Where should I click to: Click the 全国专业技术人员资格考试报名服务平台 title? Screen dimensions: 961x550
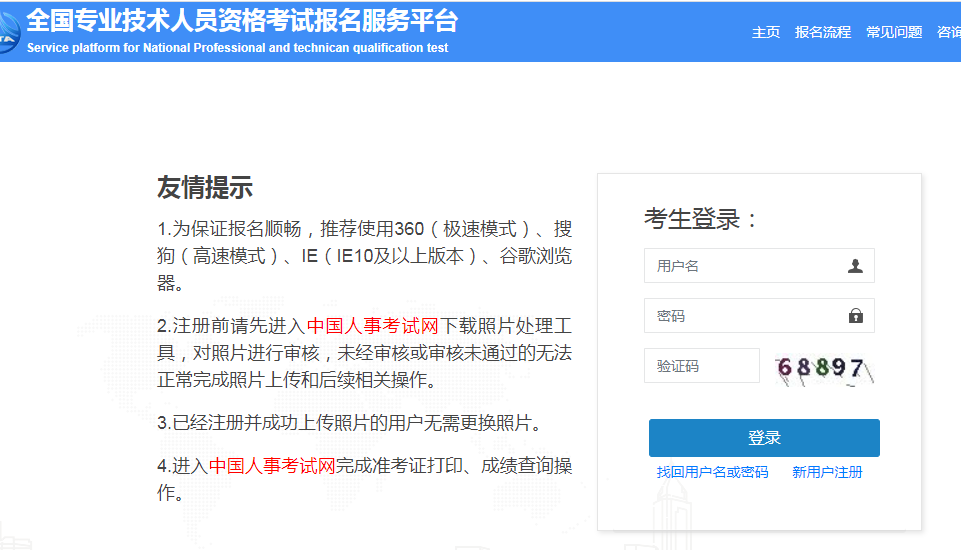click(x=242, y=20)
